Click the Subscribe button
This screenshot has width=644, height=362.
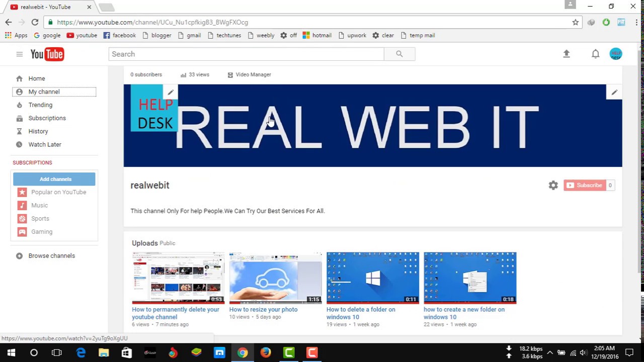pyautogui.click(x=585, y=186)
